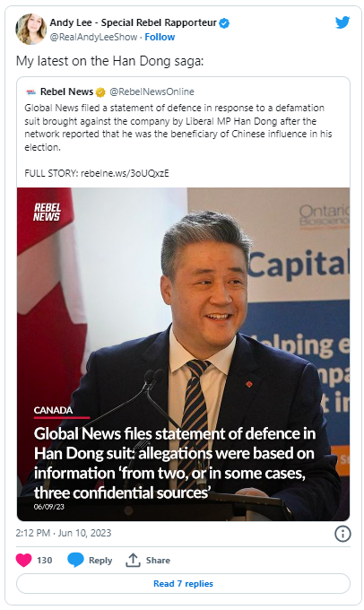Open Andy Lee's profile avatar

click(x=31, y=30)
